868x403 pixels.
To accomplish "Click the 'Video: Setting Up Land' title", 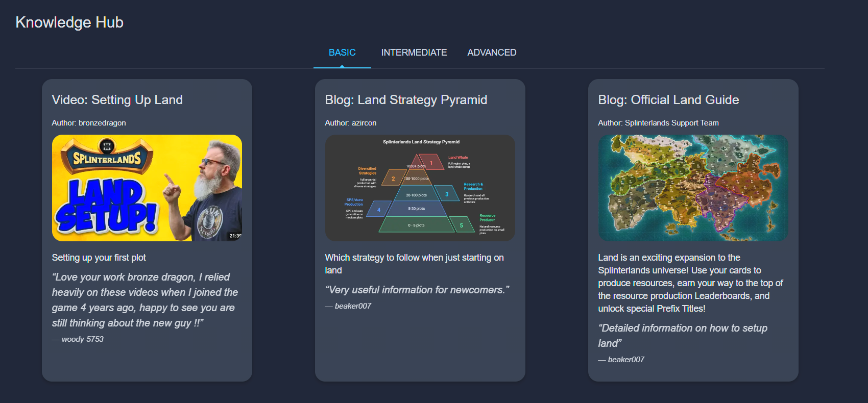I will (117, 100).
